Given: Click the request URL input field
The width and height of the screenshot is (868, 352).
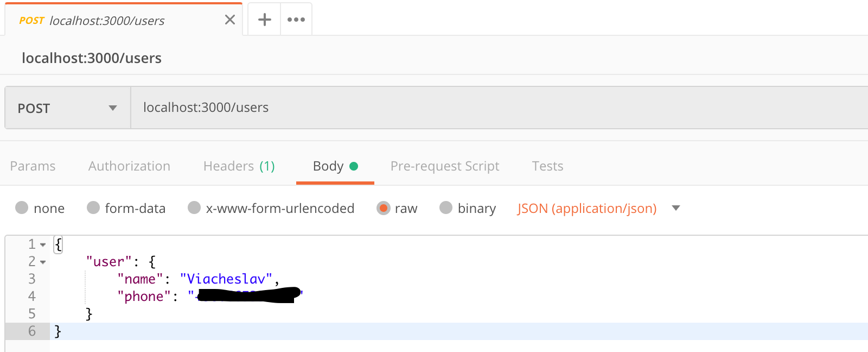Looking at the screenshot, I should coord(499,108).
